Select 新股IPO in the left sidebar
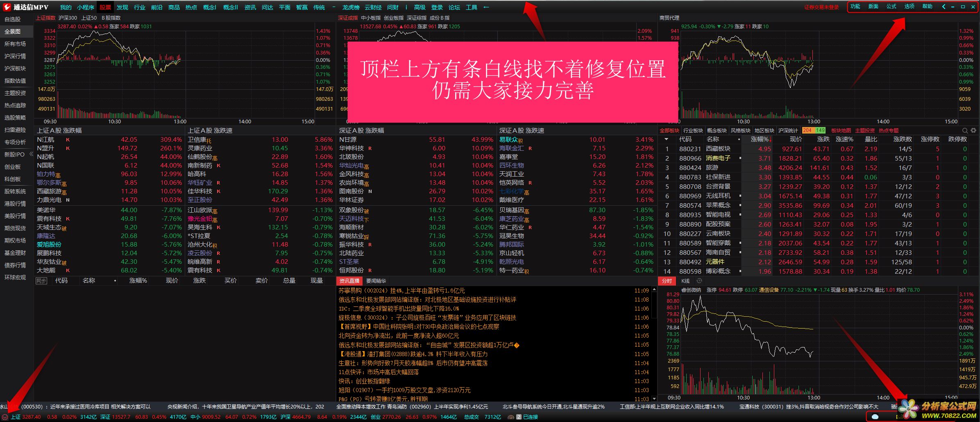Viewport: 980px width, 422px height. point(14,154)
